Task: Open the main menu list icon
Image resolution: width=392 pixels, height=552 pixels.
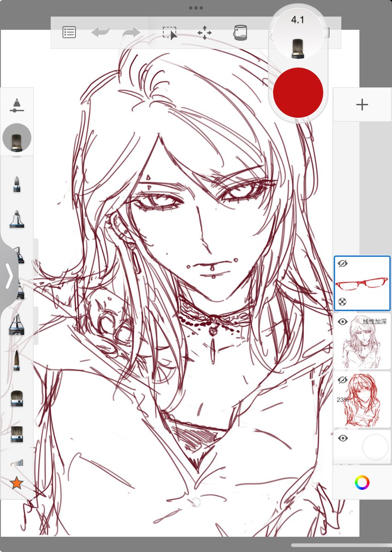Action: click(x=69, y=33)
